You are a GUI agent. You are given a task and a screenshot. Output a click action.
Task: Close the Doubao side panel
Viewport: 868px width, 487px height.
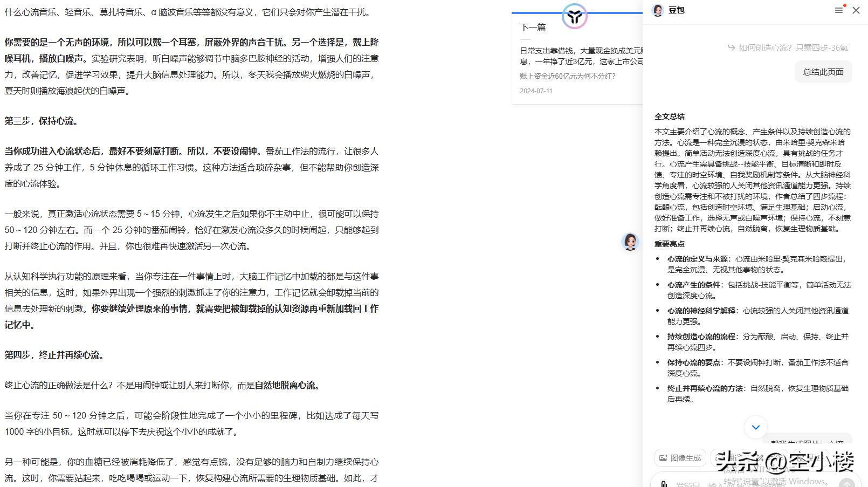coord(856,10)
